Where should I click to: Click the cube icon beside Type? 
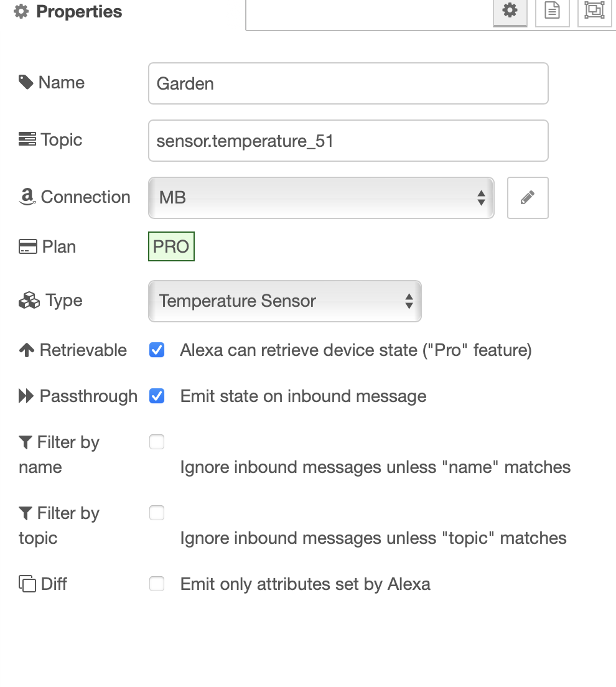click(26, 299)
